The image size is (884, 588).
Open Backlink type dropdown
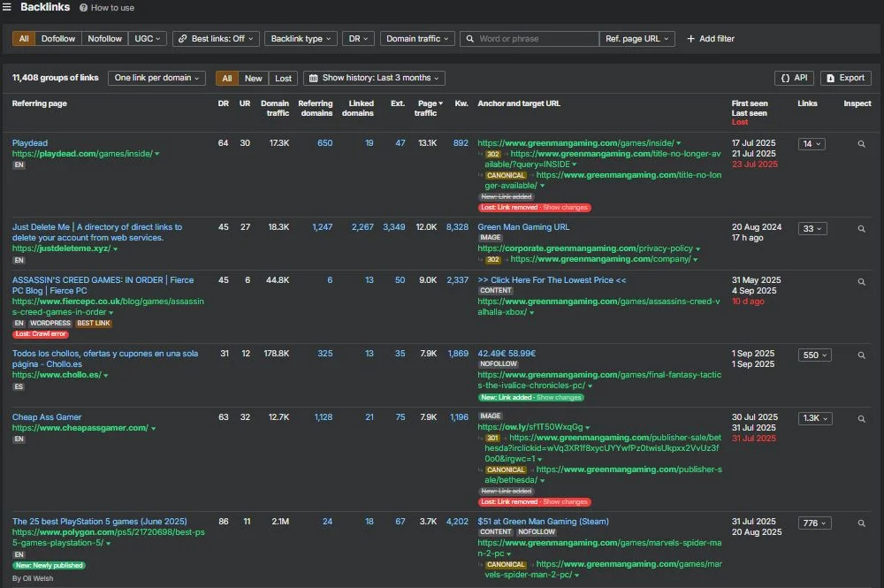[301, 38]
